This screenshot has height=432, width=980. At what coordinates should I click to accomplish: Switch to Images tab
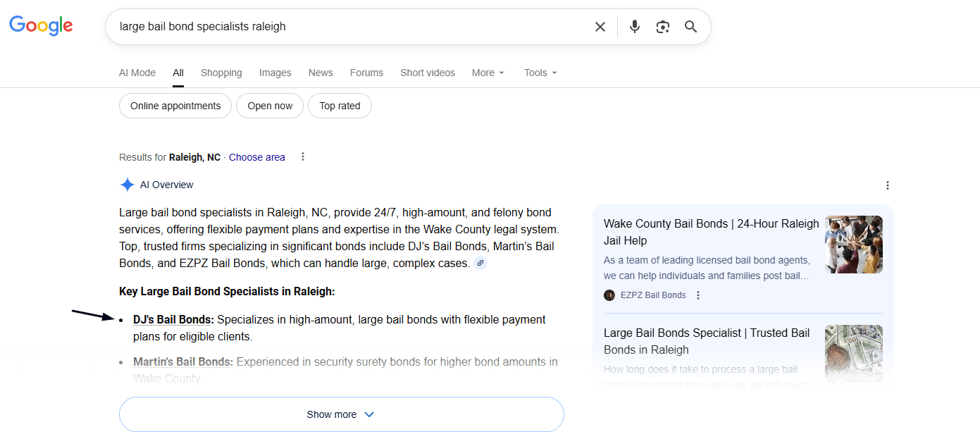275,73
